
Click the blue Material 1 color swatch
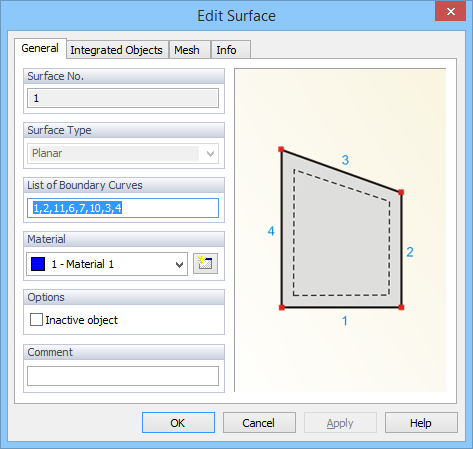point(38,264)
